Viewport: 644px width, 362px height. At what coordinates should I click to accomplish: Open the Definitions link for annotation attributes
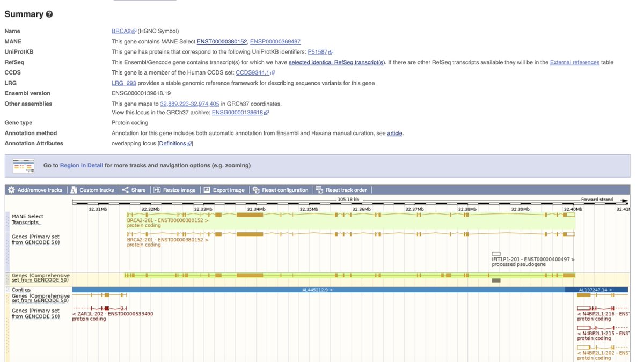172,143
